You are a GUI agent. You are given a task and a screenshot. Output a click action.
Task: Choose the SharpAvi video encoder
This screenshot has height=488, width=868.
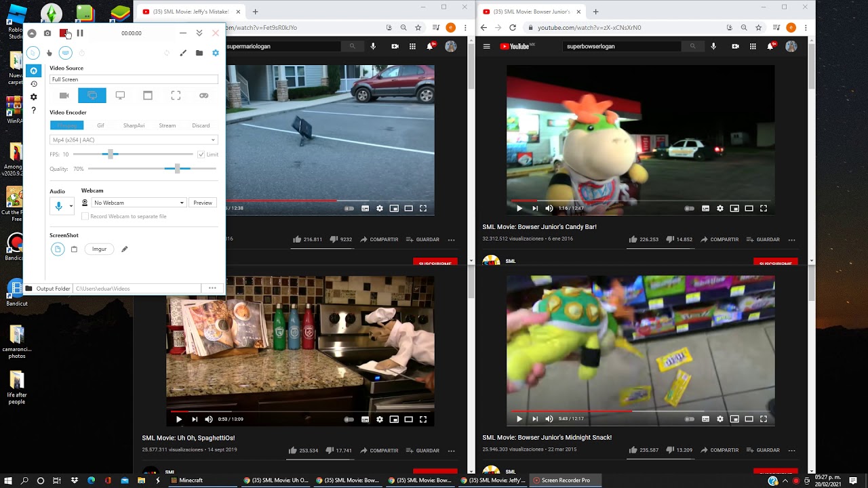click(134, 125)
